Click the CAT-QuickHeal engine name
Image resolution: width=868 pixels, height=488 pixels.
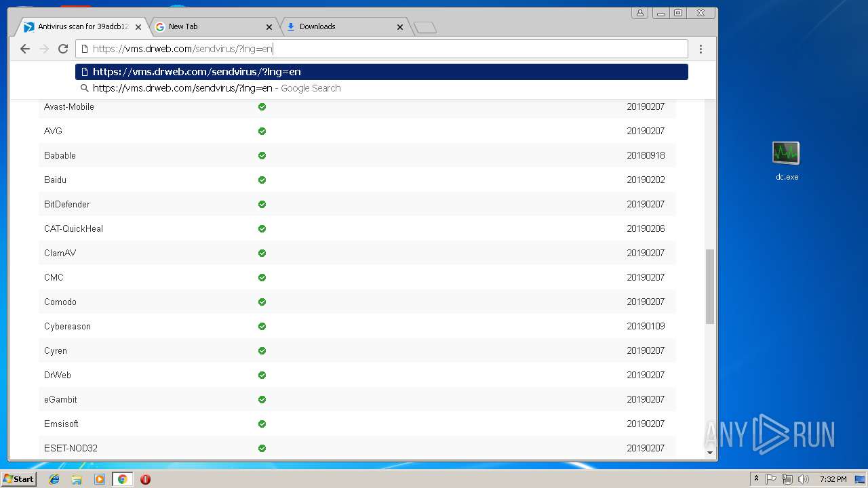pyautogui.click(x=73, y=228)
